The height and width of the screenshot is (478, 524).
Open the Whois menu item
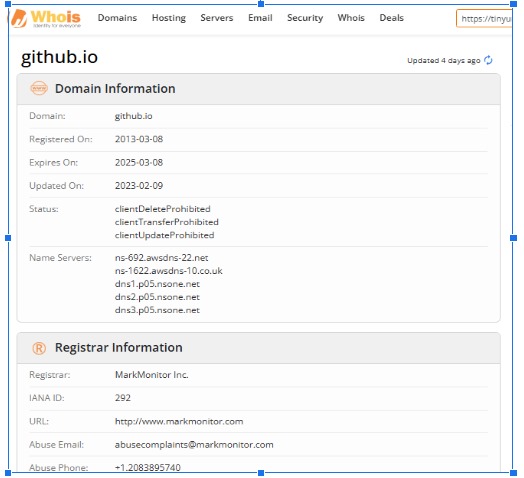[351, 18]
